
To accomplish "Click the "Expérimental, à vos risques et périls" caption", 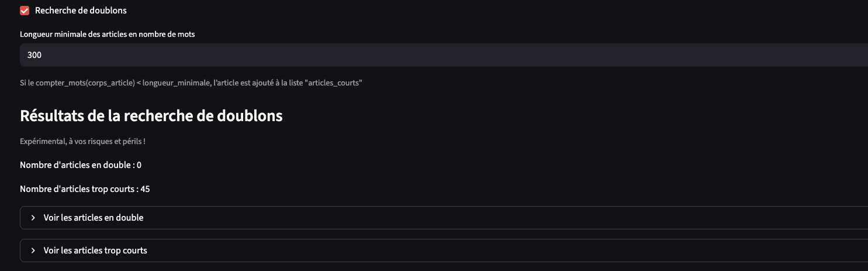I will (x=82, y=142).
